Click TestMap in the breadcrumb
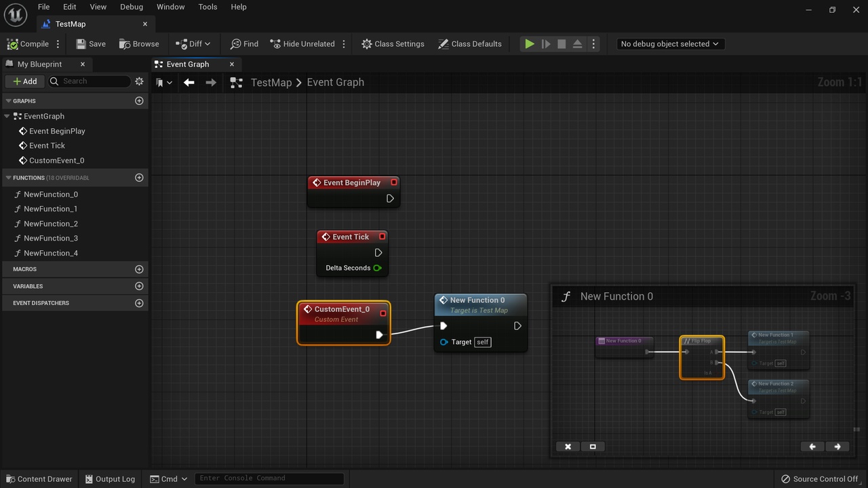868x488 pixels. coord(271,82)
